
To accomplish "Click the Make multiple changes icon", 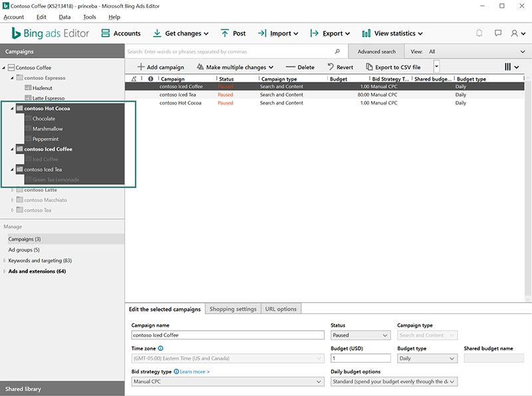I will 200,67.
